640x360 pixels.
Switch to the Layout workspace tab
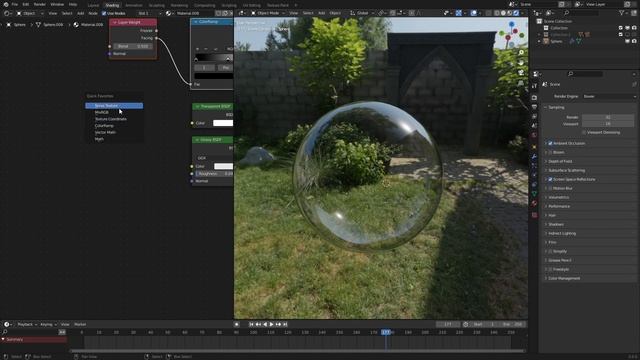[x=93, y=5]
